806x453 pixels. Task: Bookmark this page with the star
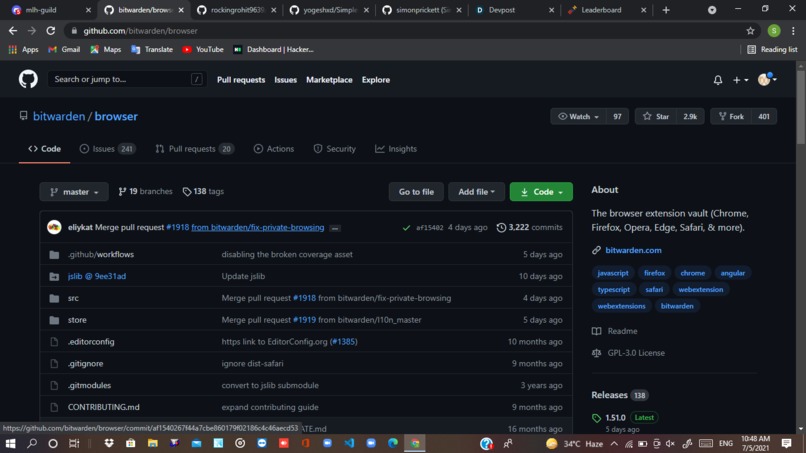[x=750, y=31]
